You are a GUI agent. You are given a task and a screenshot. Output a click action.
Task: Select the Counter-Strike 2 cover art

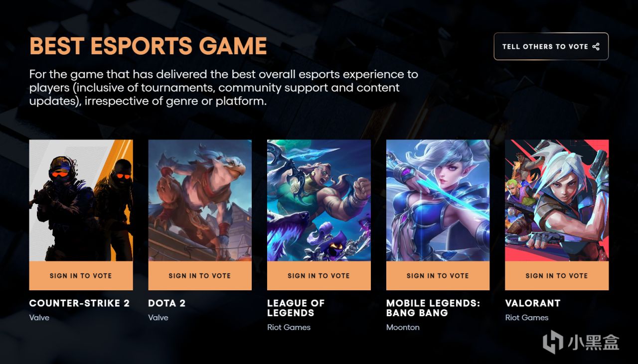81,200
